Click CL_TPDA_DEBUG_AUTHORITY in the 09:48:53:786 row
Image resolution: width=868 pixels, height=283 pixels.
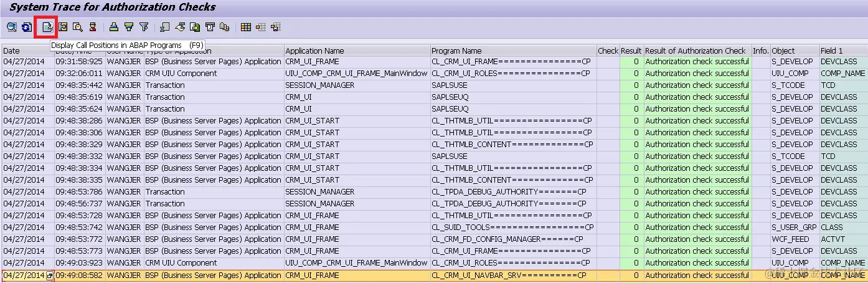(x=513, y=192)
